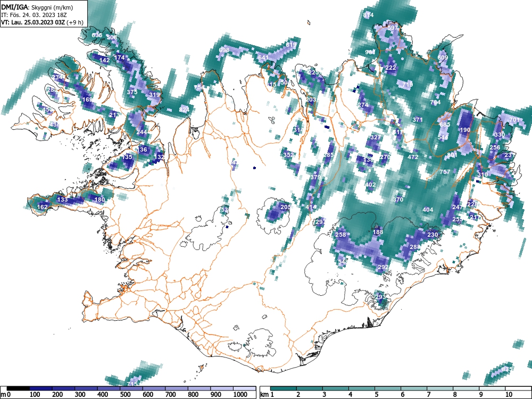Viewport: 532px width, 399px height.
Task: Click the visibility value '310' on the map
Action: click(x=483, y=174)
